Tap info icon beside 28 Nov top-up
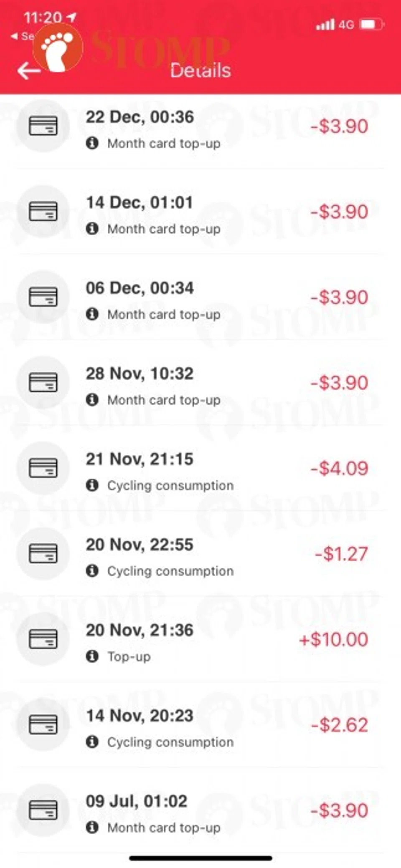Image resolution: width=401 pixels, height=868 pixels. click(92, 400)
